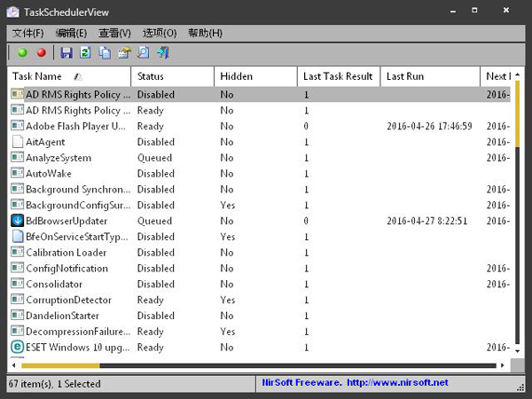The image size is (532, 399).
Task: Select the Calibration Loader task name
Action: point(66,253)
